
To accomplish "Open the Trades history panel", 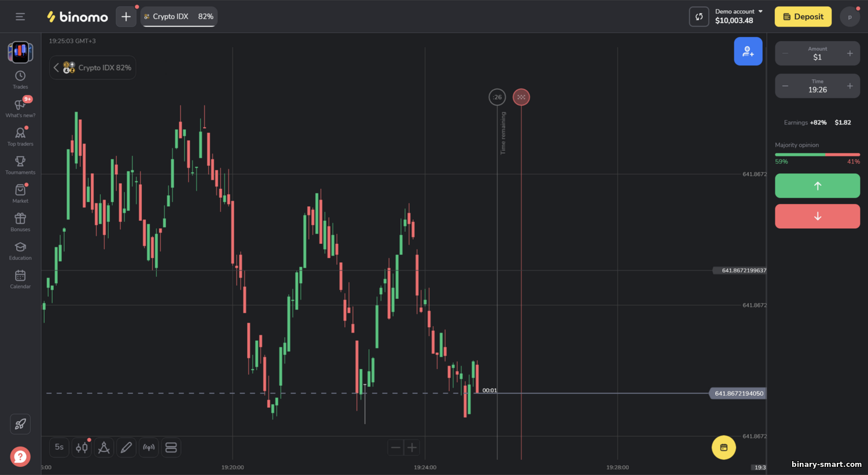I will (x=20, y=80).
